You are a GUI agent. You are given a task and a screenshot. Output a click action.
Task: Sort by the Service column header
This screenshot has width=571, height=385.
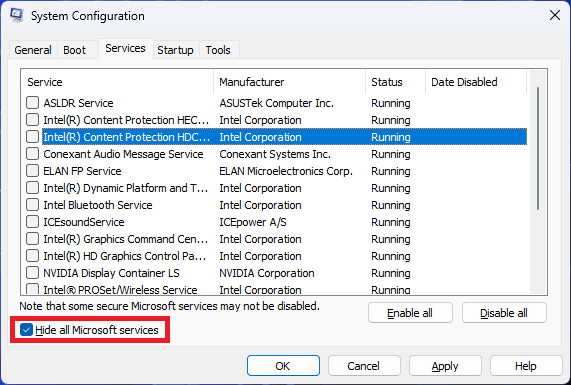(x=117, y=82)
